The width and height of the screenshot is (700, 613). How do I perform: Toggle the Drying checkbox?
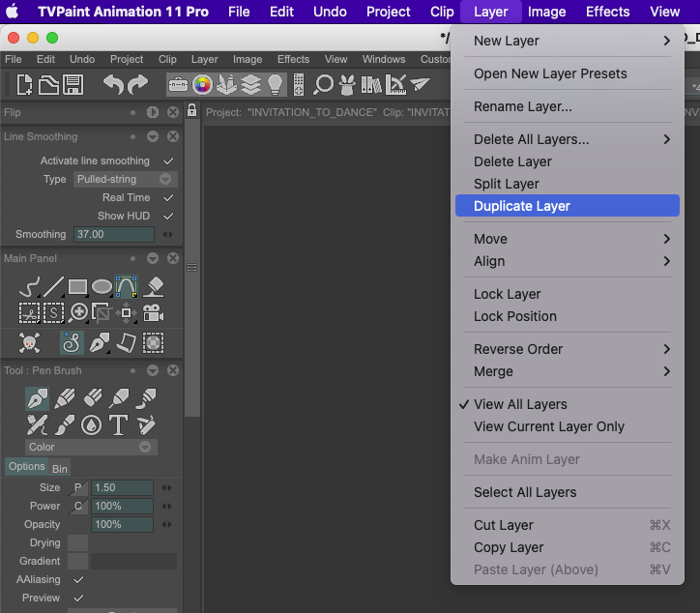(x=77, y=543)
